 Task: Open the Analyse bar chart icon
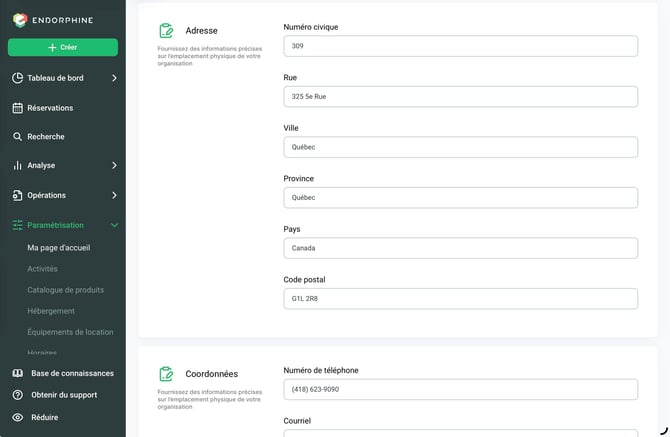18,165
